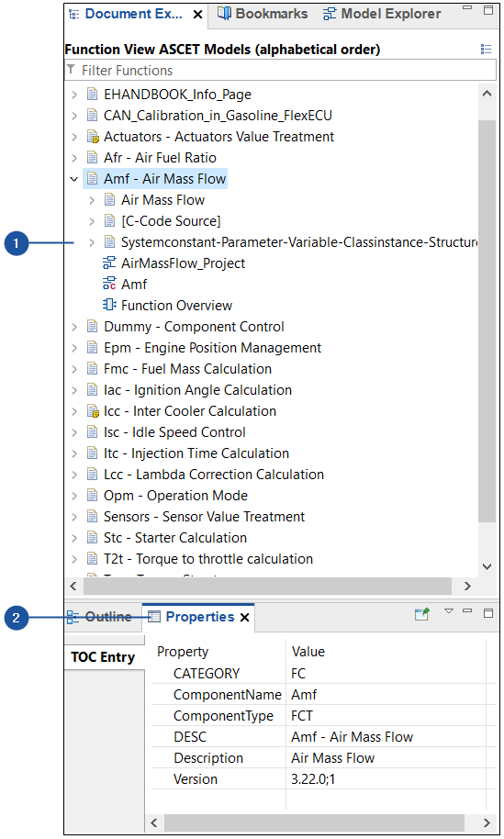The height and width of the screenshot is (839, 504).
Task: Click the Function Overview component icon
Action: coord(109,305)
